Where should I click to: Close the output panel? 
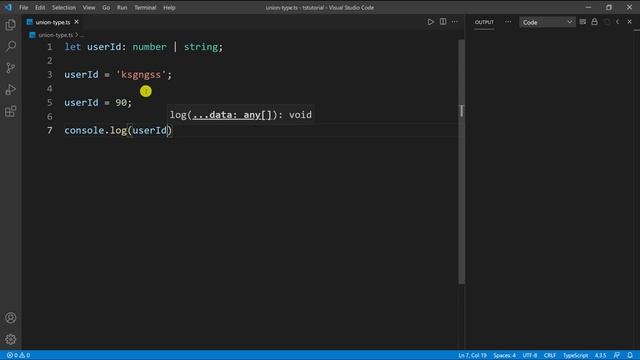click(629, 22)
